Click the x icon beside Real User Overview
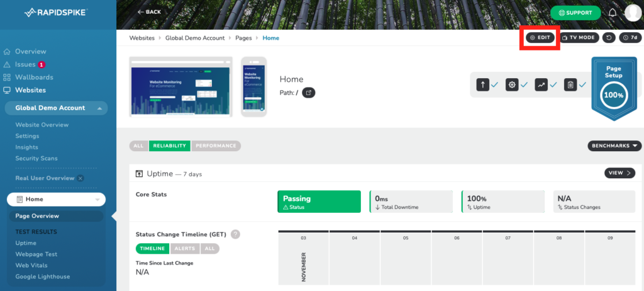 click(80, 178)
